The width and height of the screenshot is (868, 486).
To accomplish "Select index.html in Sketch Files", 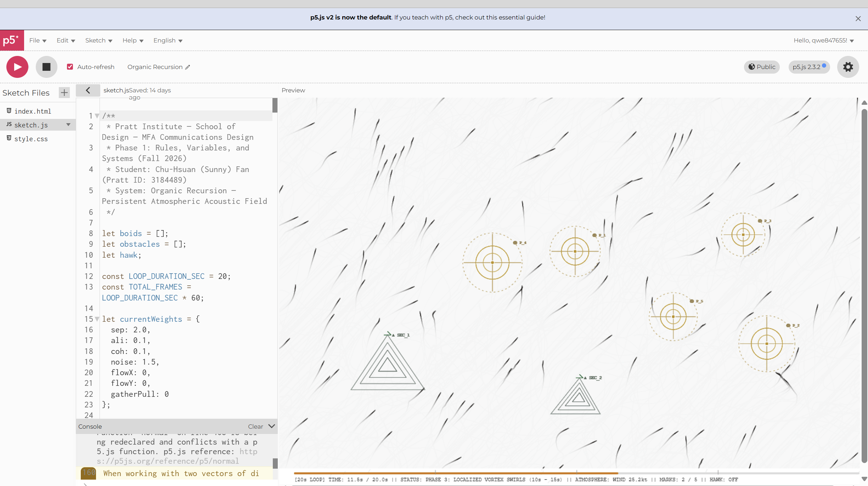I will coord(33,111).
